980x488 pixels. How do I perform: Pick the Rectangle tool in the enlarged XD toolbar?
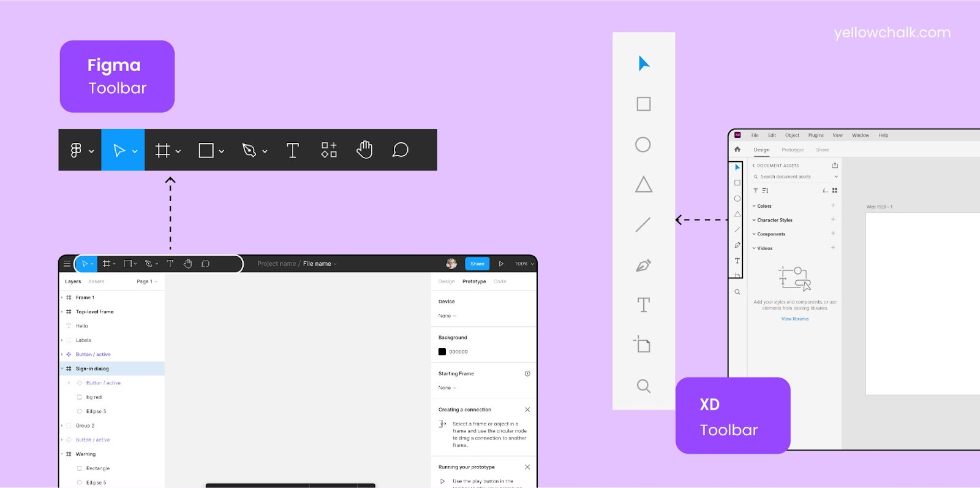tap(644, 104)
